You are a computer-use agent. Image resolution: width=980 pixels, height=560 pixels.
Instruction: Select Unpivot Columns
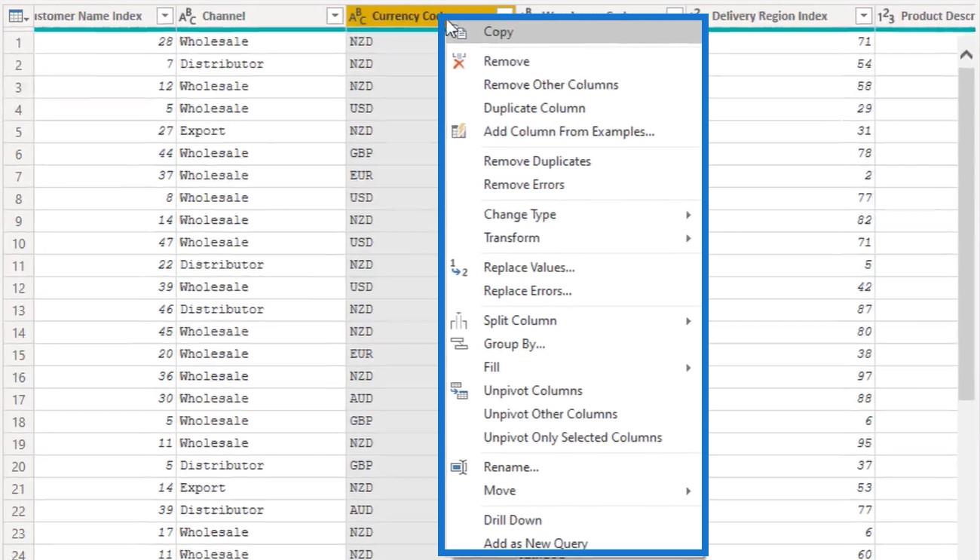pyautogui.click(x=573, y=391)
